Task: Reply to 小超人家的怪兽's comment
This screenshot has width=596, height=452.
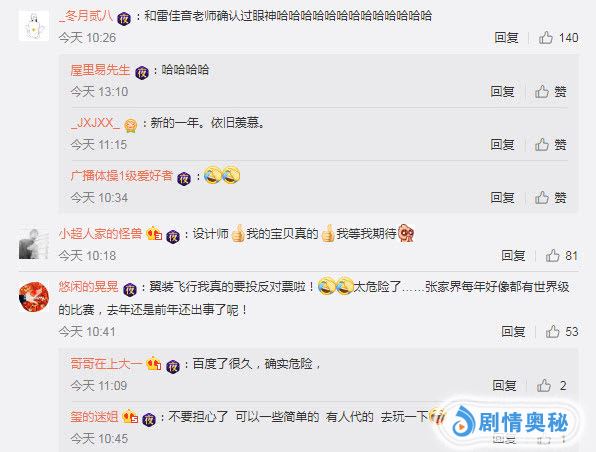Action: tap(513, 255)
